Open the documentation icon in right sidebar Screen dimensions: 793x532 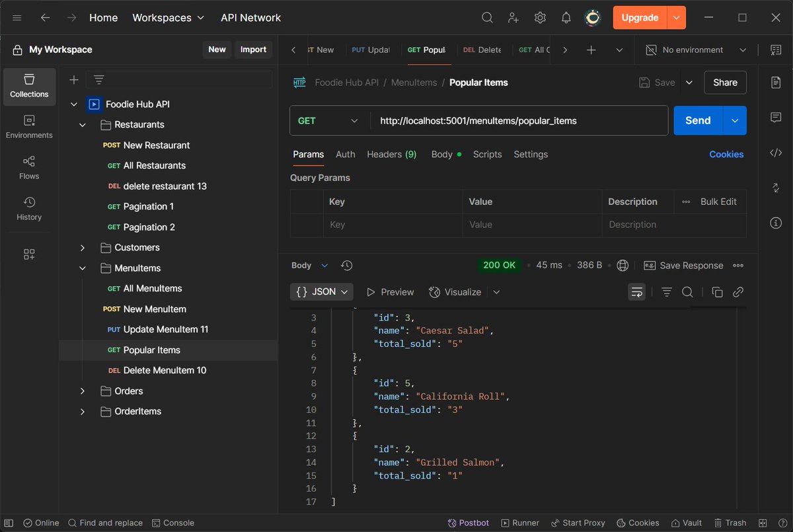776,82
